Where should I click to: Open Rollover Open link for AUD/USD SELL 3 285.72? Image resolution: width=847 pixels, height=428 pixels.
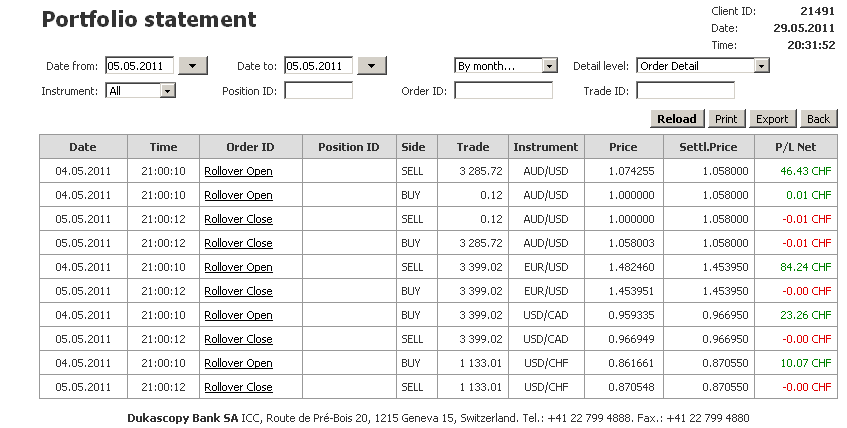(x=238, y=171)
